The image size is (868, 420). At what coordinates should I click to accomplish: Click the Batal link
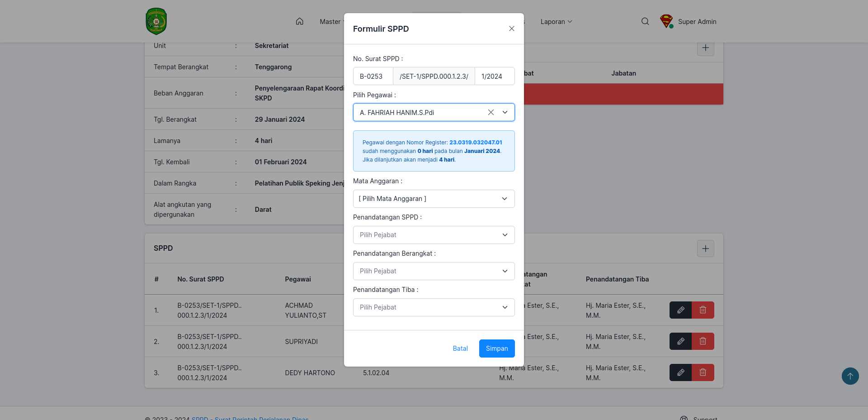(460, 348)
